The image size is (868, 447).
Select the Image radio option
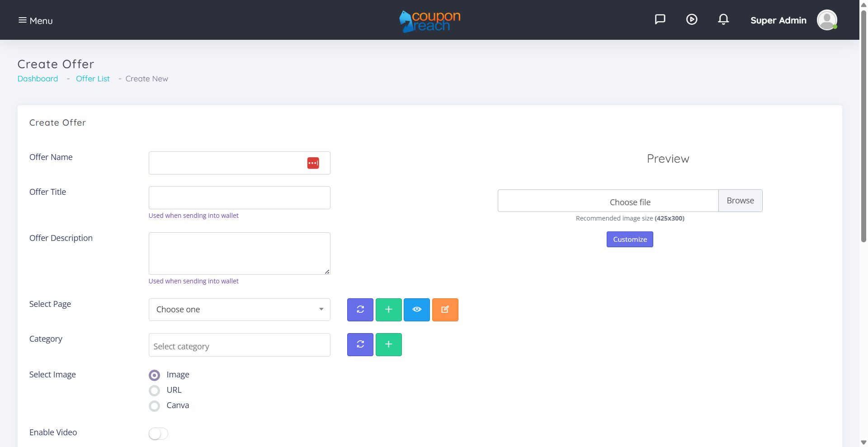coord(155,375)
